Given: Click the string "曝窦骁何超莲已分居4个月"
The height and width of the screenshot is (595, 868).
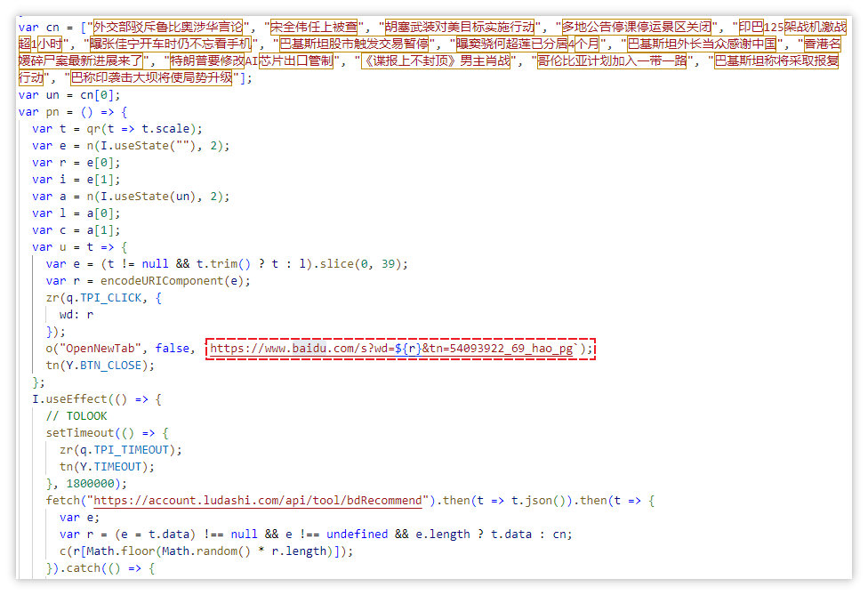Looking at the screenshot, I should 528,44.
